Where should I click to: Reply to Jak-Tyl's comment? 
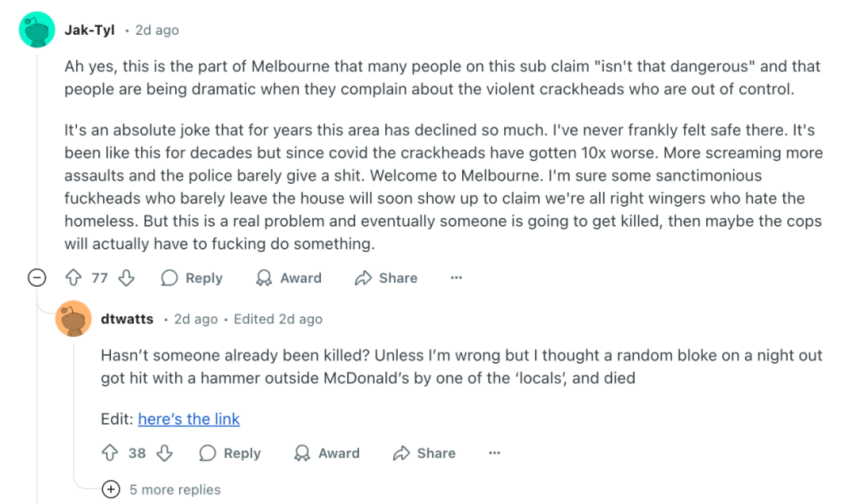point(192,278)
